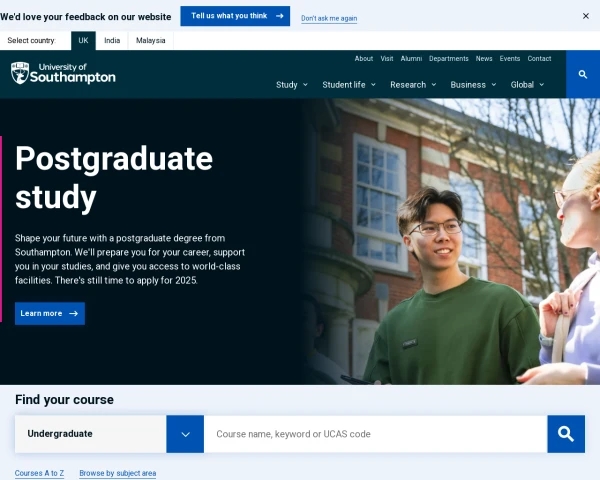Click 'Don't ask me again' link
600x480 pixels.
[x=329, y=18]
